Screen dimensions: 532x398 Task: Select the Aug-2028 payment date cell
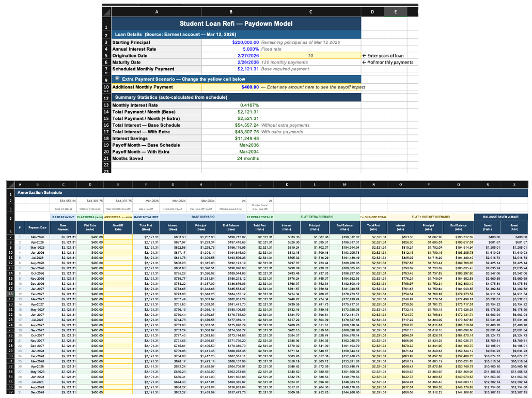[37, 387]
